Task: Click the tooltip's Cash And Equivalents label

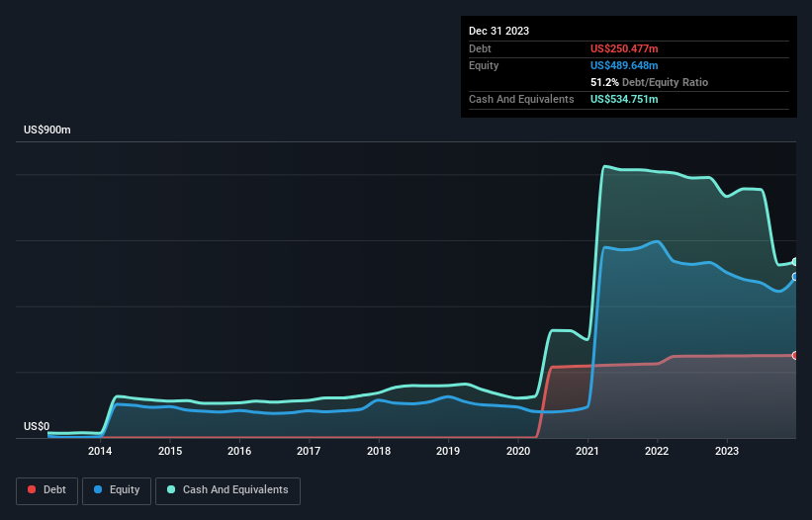Action: pos(521,99)
